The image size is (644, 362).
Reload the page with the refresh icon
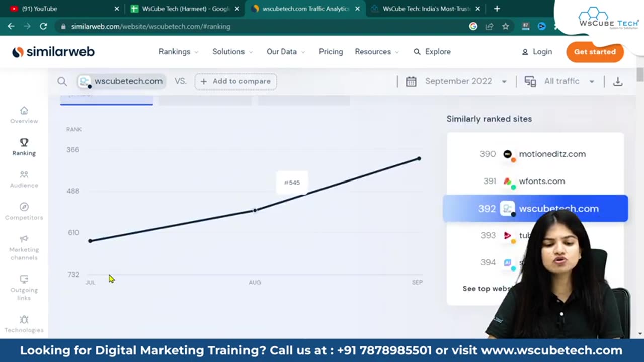pos(43,26)
